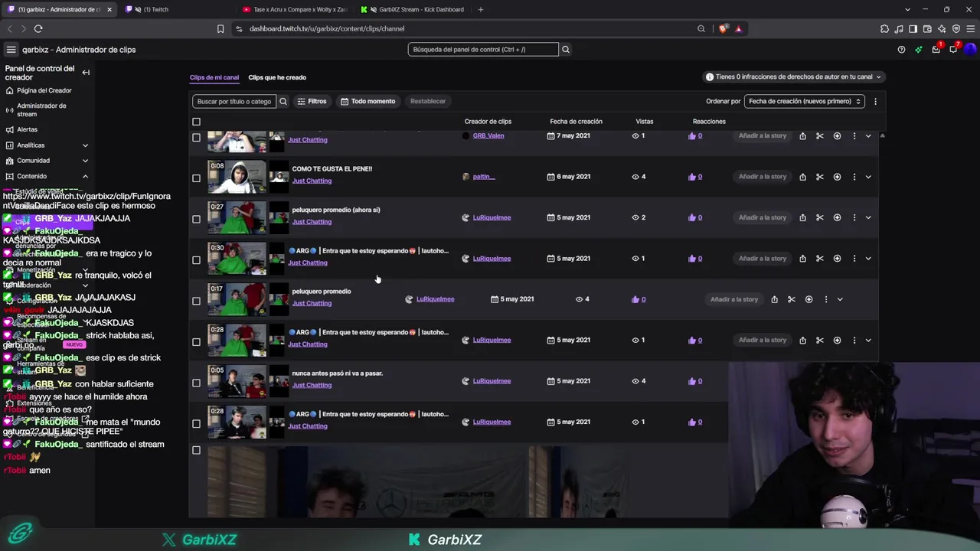Open creator link GRB_Valen
Image resolution: width=980 pixels, height=551 pixels.
pos(488,135)
